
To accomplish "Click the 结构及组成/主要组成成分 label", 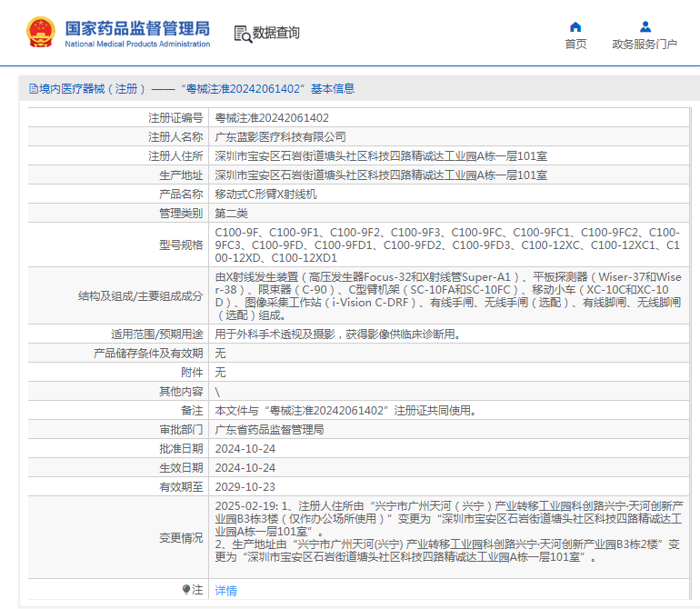I will [x=118, y=296].
